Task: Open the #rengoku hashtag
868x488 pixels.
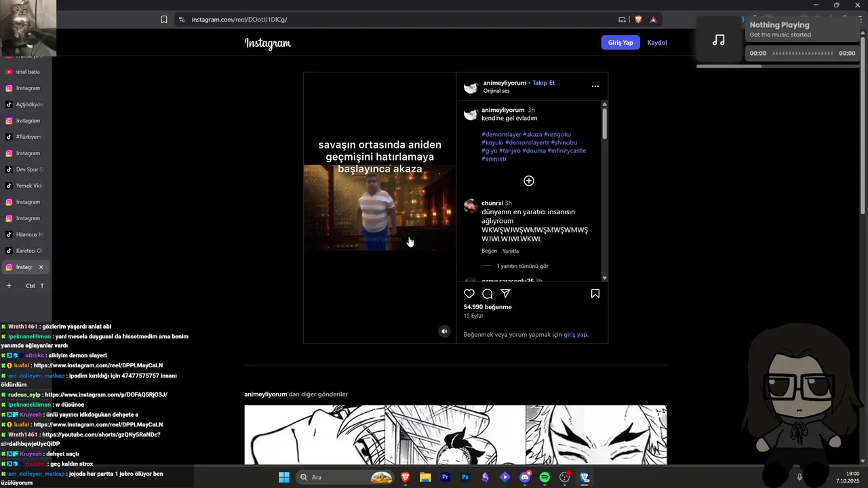Action: click(557, 134)
